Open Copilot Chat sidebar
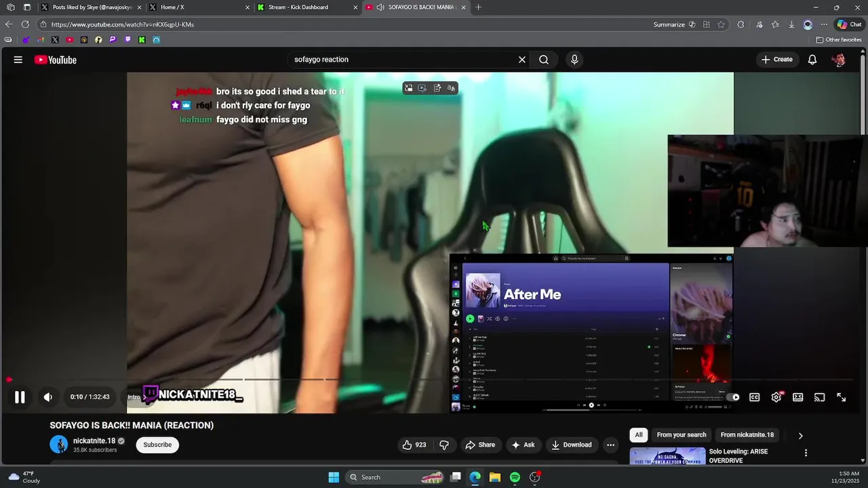The width and height of the screenshot is (868, 488). 850,24
